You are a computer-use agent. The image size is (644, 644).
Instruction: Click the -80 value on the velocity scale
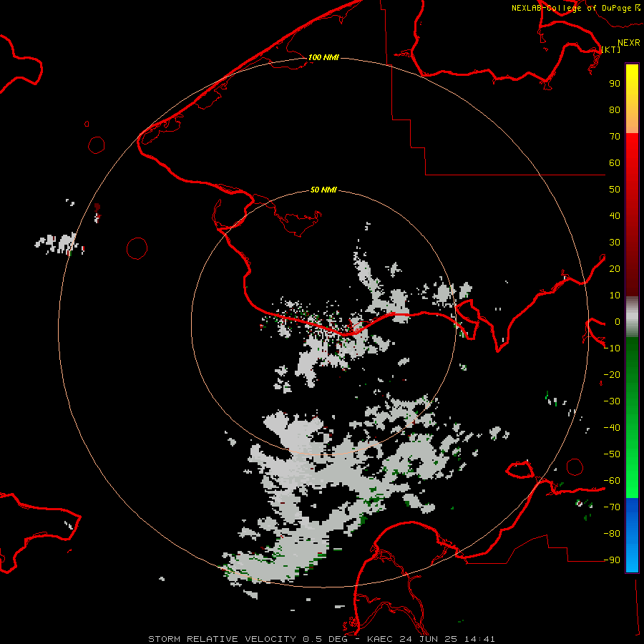(612, 534)
